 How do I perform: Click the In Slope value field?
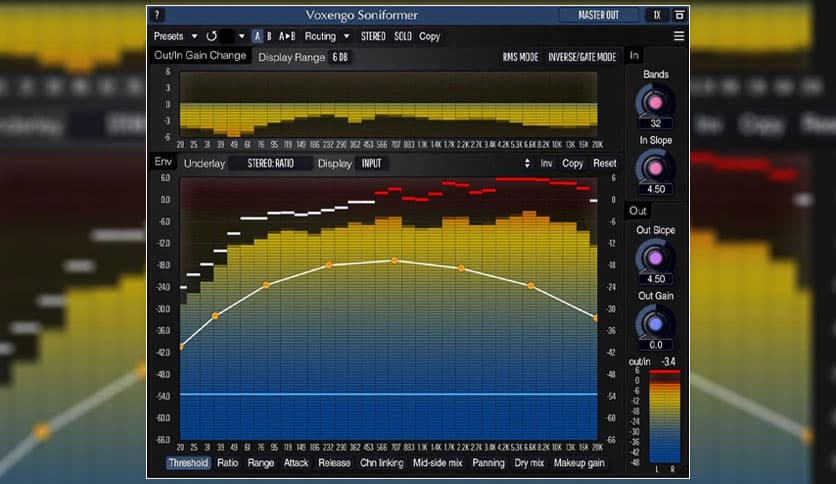click(x=655, y=189)
